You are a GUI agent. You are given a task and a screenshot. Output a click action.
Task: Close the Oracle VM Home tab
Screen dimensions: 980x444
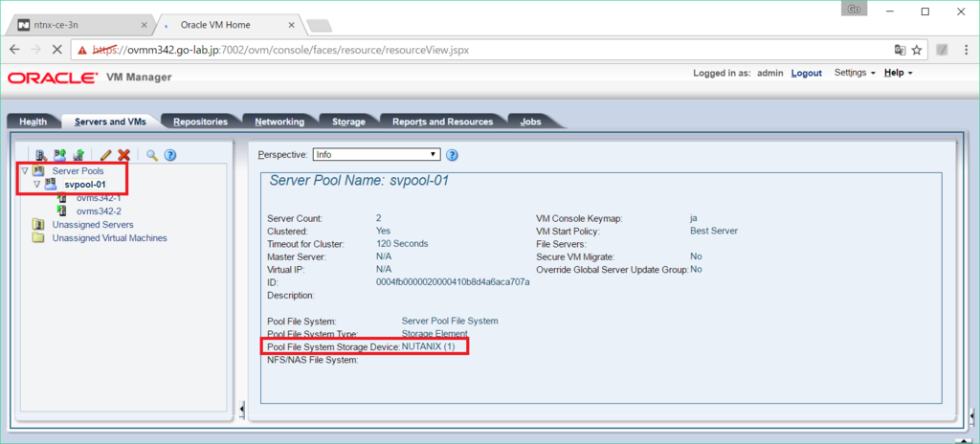(291, 25)
